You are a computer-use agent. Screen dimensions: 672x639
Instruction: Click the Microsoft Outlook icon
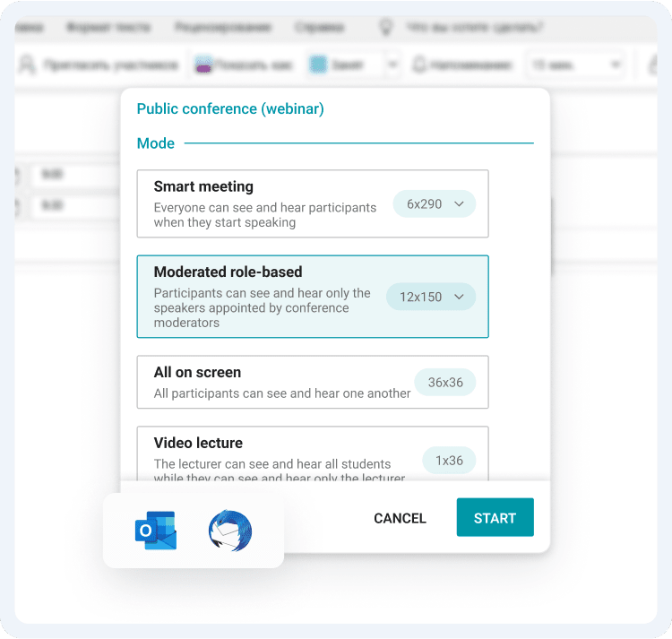[x=155, y=531]
